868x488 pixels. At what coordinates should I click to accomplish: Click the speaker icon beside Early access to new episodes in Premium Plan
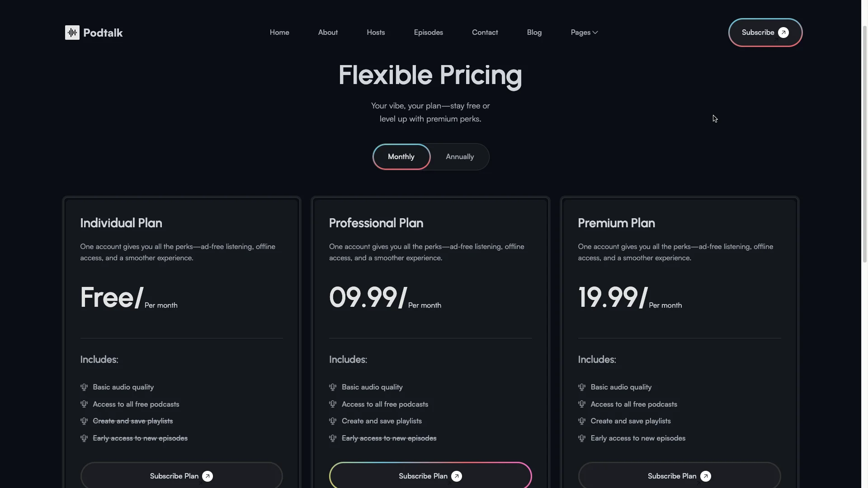pyautogui.click(x=582, y=438)
